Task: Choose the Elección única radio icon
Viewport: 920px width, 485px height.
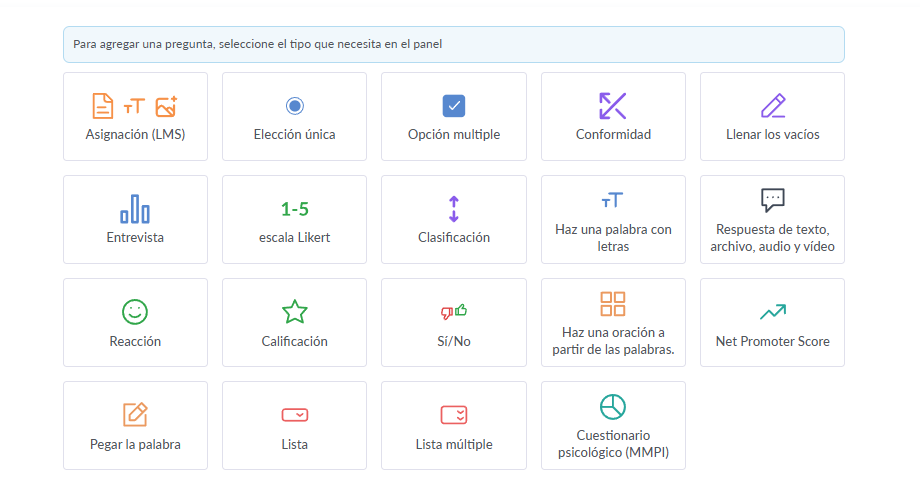Action: [x=294, y=106]
